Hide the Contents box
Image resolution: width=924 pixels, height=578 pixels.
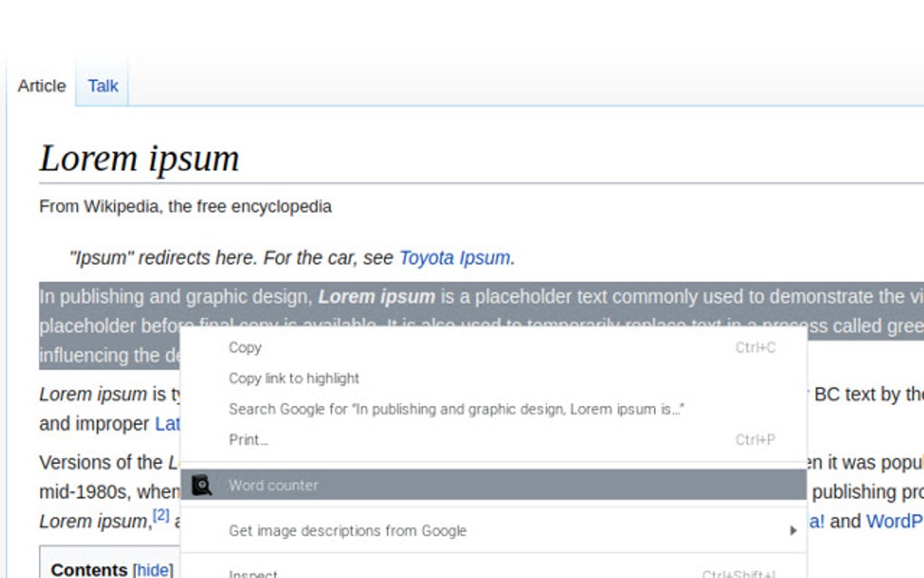pyautogui.click(x=152, y=569)
